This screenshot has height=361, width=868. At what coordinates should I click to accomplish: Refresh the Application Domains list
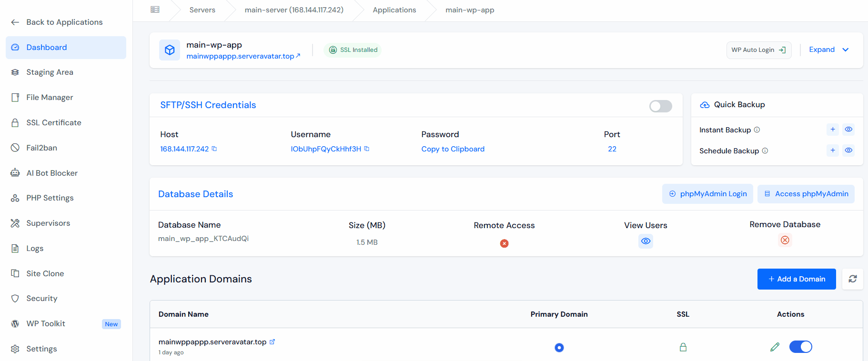[x=853, y=279]
